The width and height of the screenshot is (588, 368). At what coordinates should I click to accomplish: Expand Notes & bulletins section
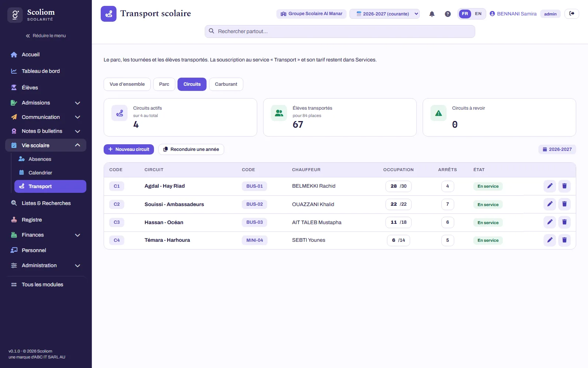(x=46, y=131)
